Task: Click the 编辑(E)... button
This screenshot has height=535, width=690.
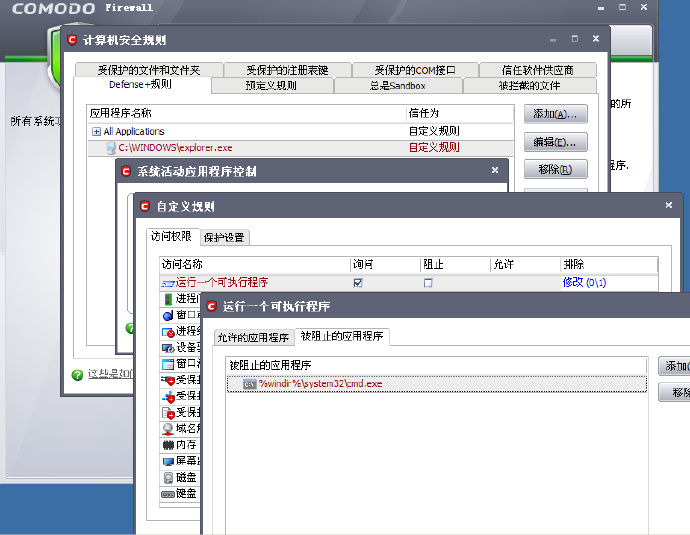Action: (555, 142)
